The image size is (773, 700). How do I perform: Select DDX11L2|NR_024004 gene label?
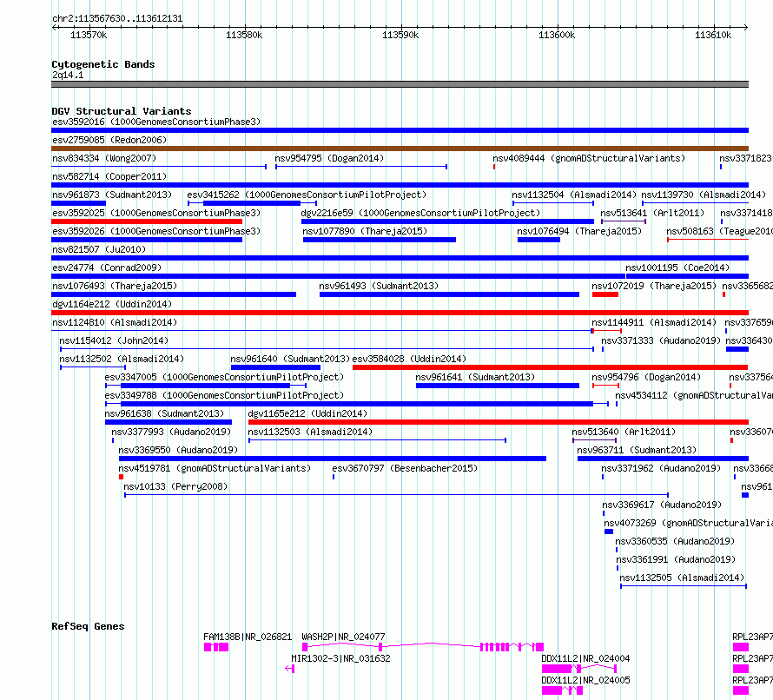585,658
